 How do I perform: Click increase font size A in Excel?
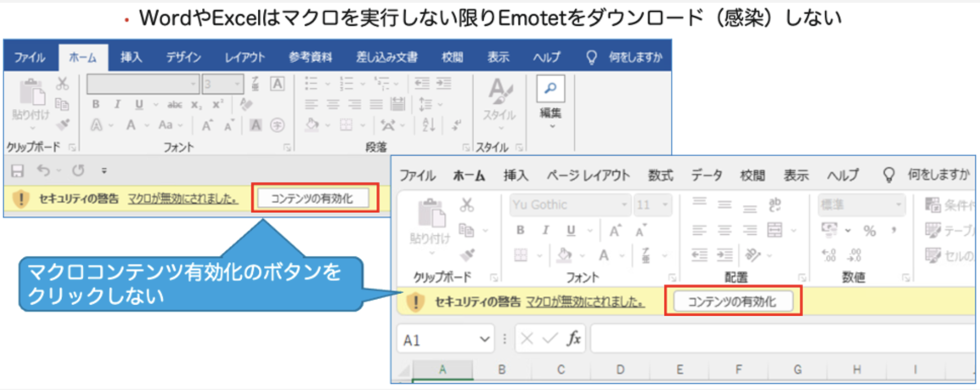pos(614,230)
